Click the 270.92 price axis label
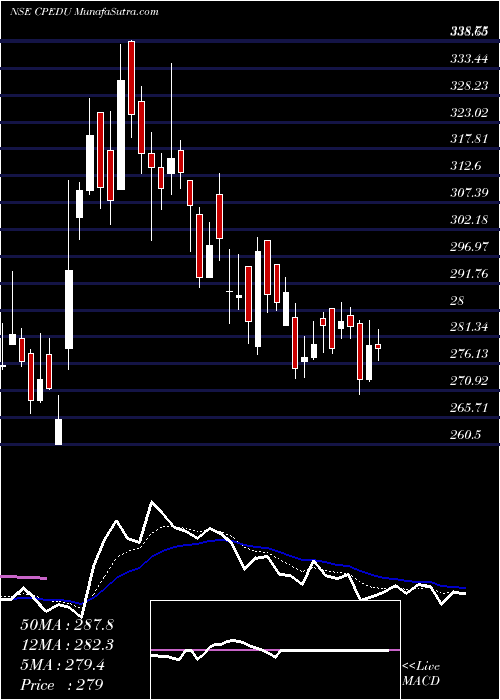This screenshot has width=500, height=700. click(469, 380)
